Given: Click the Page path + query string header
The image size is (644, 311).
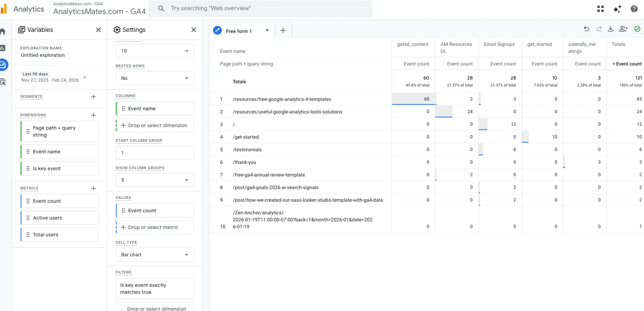Looking at the screenshot, I should point(246,64).
